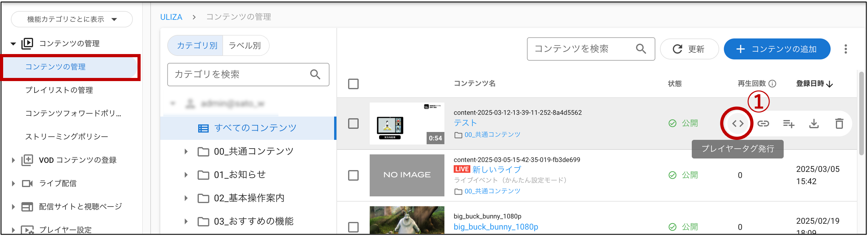868x236 pixels.
Task: Expand the プレイヤー設定 section
Action: pyautogui.click(x=13, y=230)
